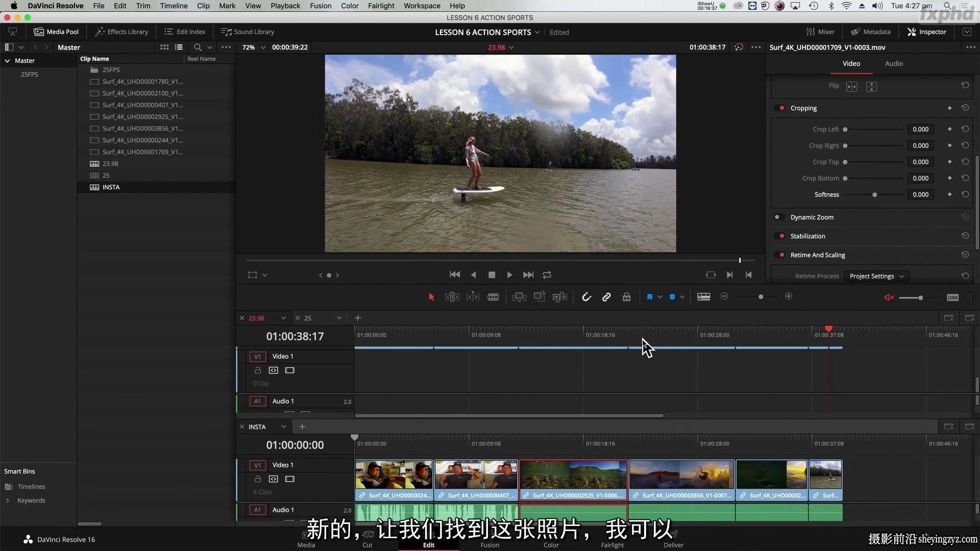Add a blue flag to clip

(650, 297)
